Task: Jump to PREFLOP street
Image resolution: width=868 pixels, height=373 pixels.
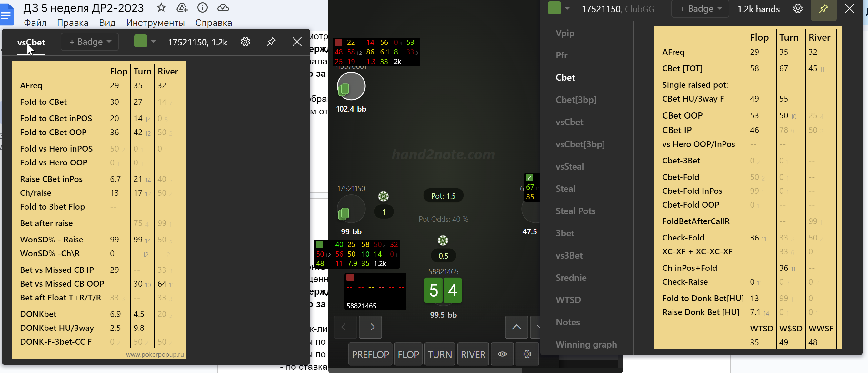Action: (370, 354)
